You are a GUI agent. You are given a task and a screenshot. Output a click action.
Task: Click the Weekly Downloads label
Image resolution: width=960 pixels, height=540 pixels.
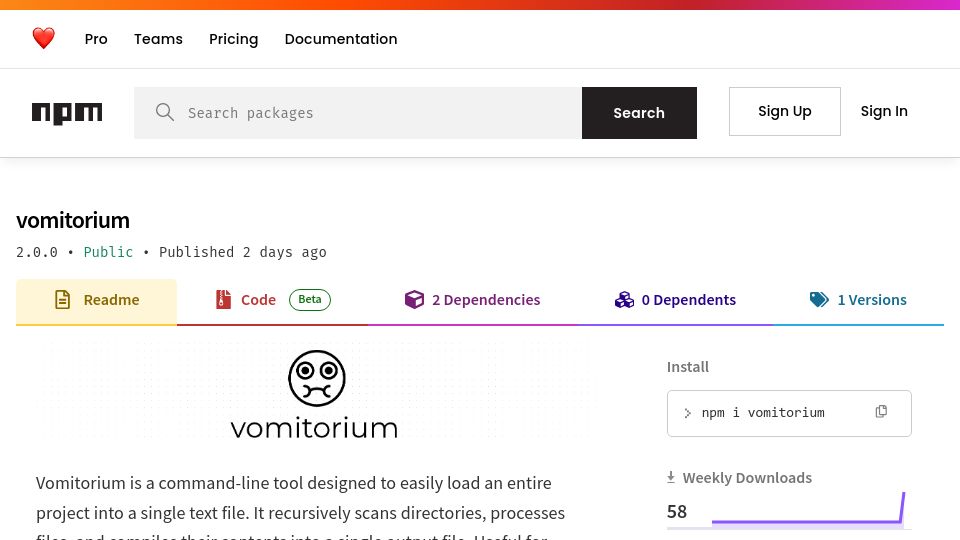pyautogui.click(x=747, y=478)
